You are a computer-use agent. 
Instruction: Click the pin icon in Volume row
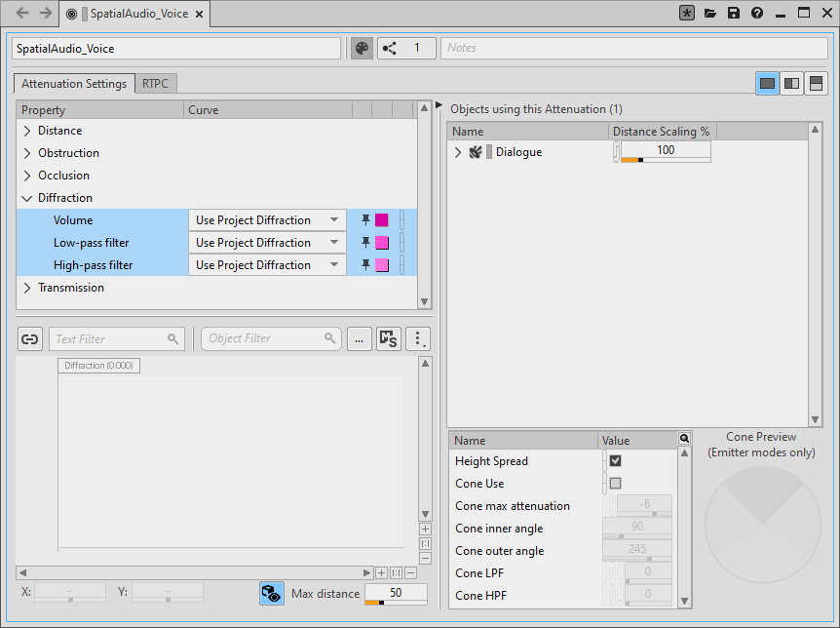click(x=366, y=220)
